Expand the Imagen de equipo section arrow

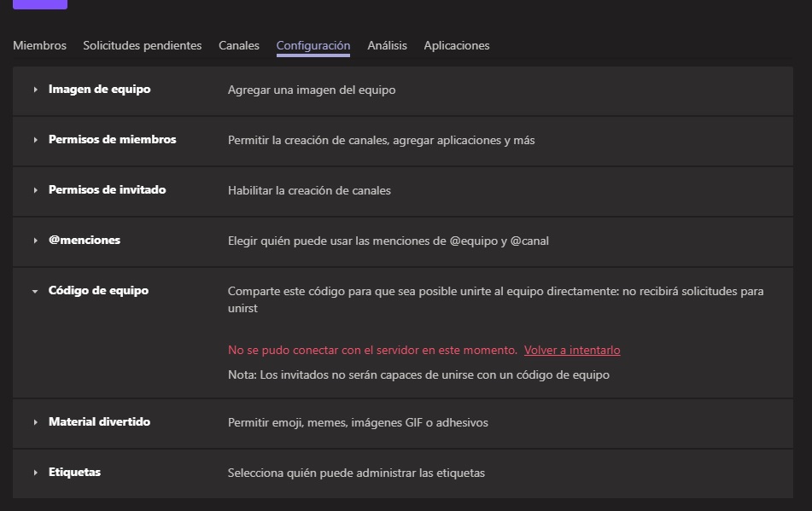point(35,90)
